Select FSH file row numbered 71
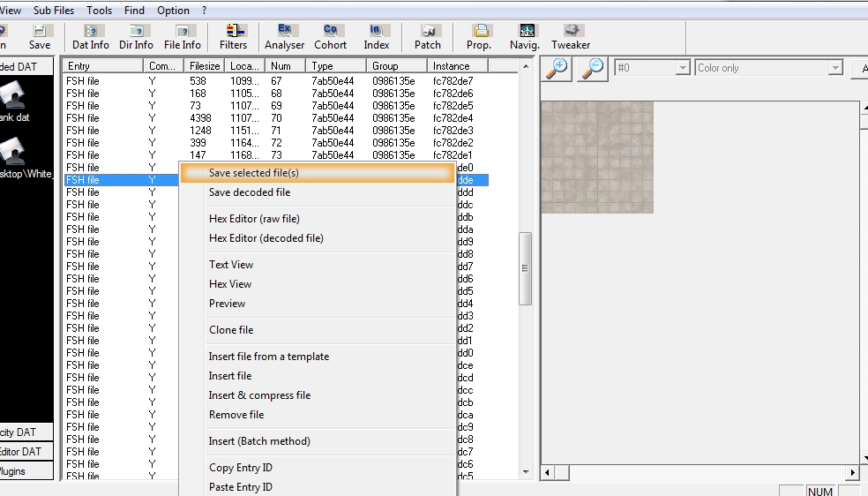This screenshot has width=868, height=496. (276, 130)
